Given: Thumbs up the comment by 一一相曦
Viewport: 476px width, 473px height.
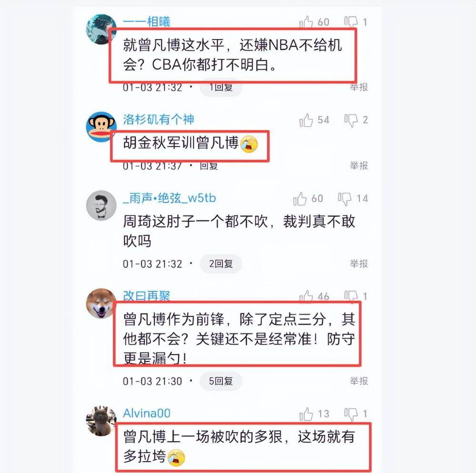Looking at the screenshot, I should (306, 22).
